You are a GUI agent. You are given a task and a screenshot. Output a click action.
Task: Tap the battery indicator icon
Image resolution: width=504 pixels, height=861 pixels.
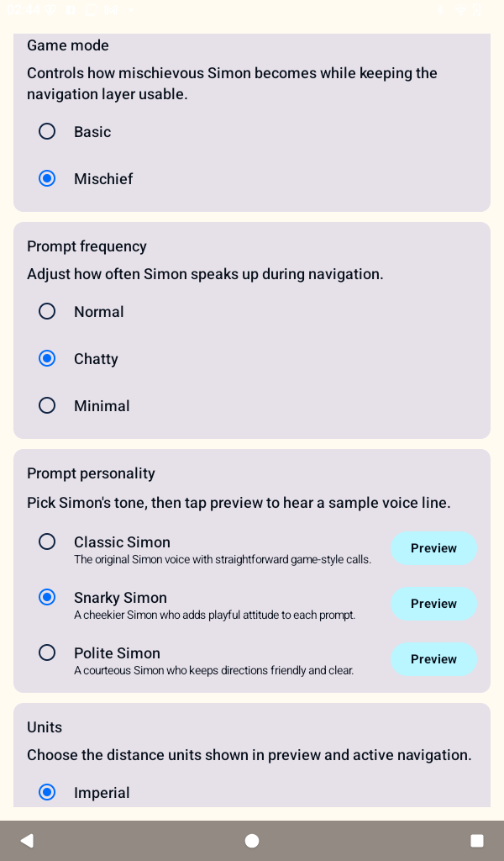pos(478,10)
